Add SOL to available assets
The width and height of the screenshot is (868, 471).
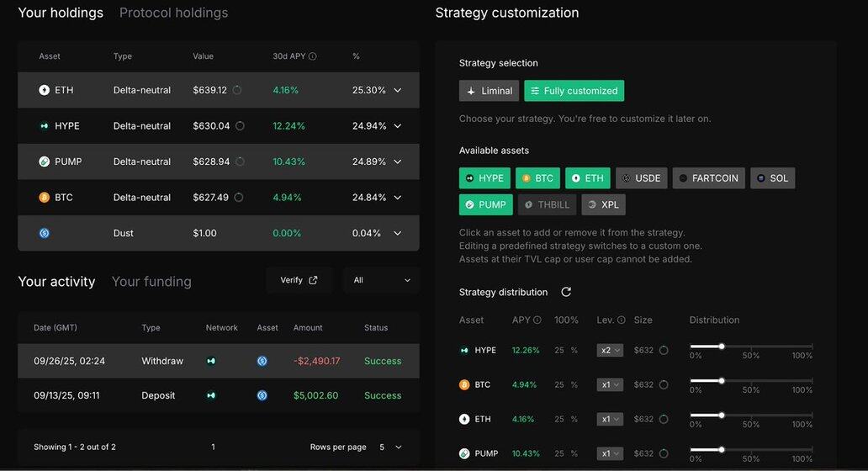(772, 178)
